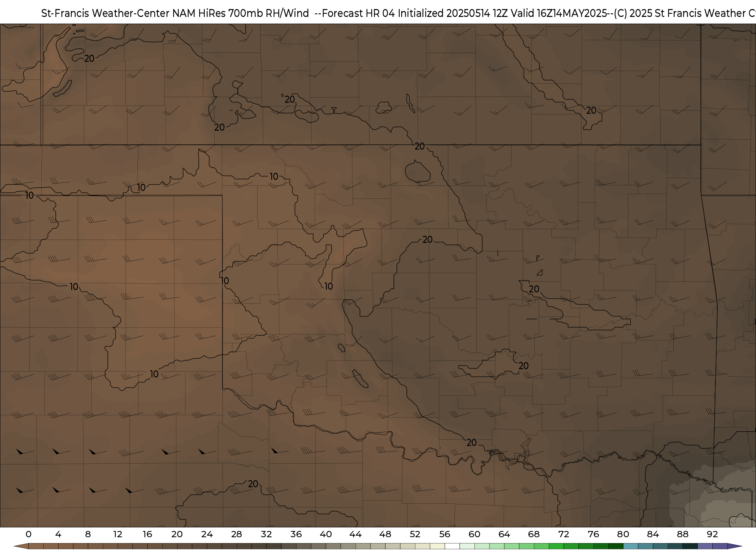Image resolution: width=756 pixels, height=551 pixels.
Task: Click the colorbar label '48'
Action: point(385,534)
